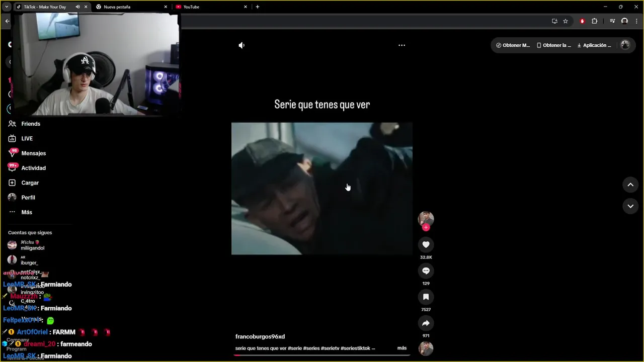Follow the creator with the red plus badge
Image resolution: width=644 pixels, height=362 pixels.
[x=426, y=227]
